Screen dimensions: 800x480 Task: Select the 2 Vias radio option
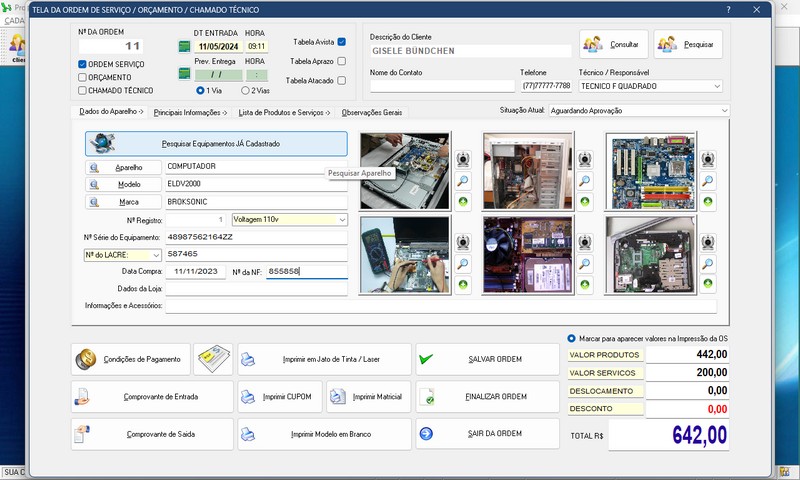[x=245, y=90]
